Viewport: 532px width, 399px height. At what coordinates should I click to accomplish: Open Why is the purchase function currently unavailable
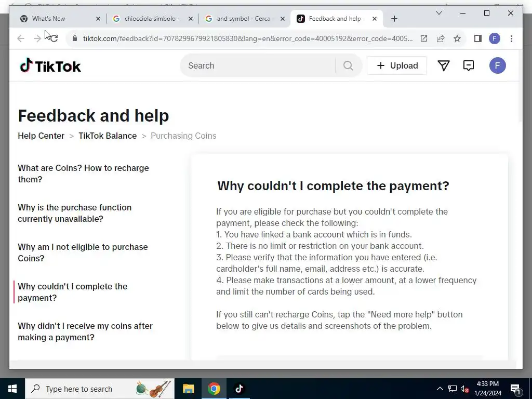point(75,213)
